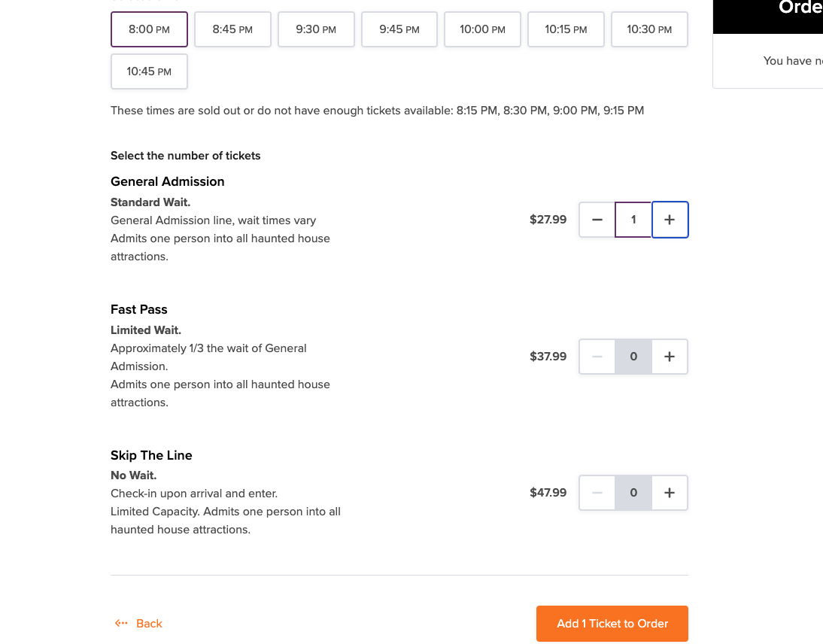
Task: Increase General Admission ticket quantity
Action: [670, 220]
